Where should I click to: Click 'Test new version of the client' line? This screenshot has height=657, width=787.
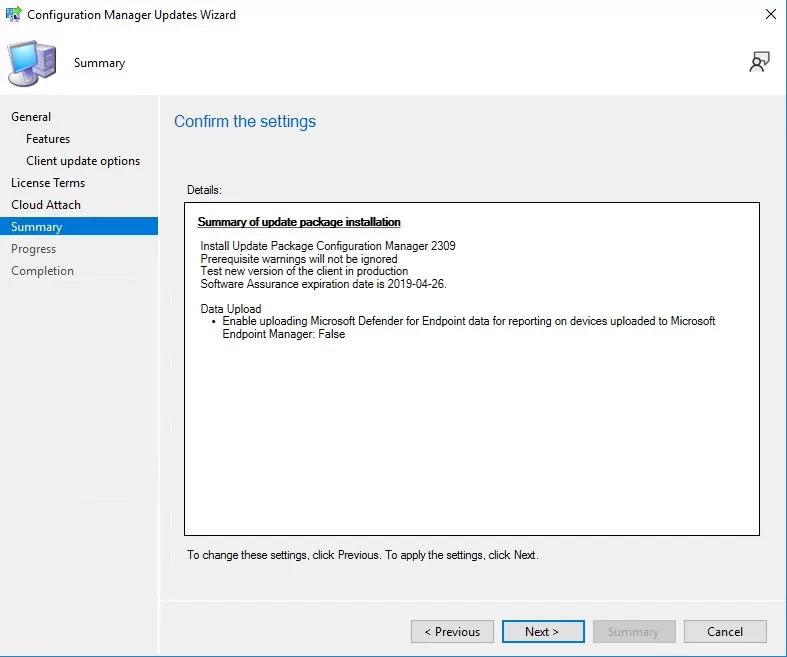pyautogui.click(x=304, y=271)
